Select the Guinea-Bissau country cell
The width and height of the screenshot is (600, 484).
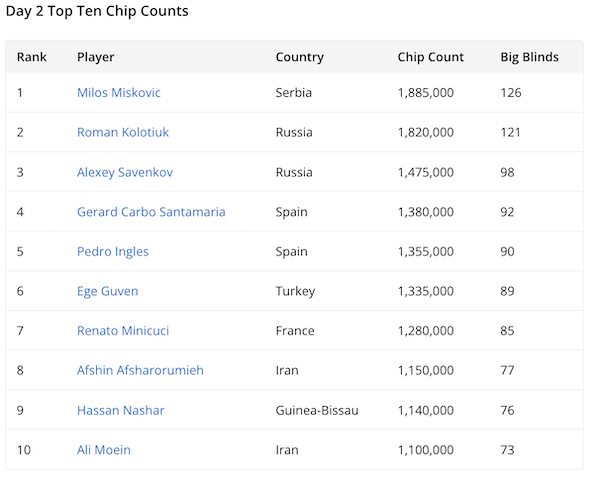click(x=316, y=410)
